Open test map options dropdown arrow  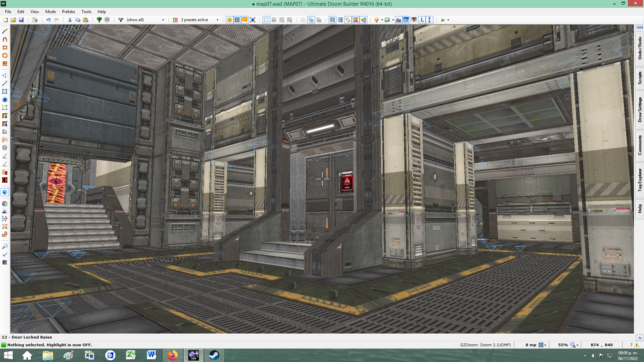point(448,20)
